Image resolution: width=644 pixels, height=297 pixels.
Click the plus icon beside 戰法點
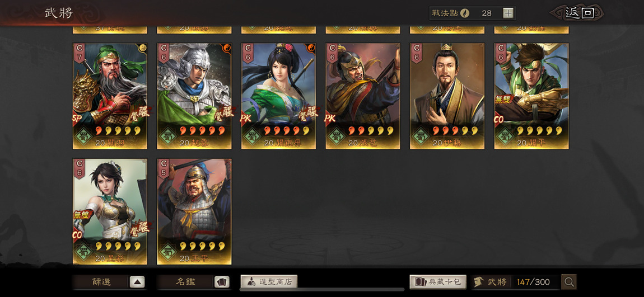[x=508, y=13]
